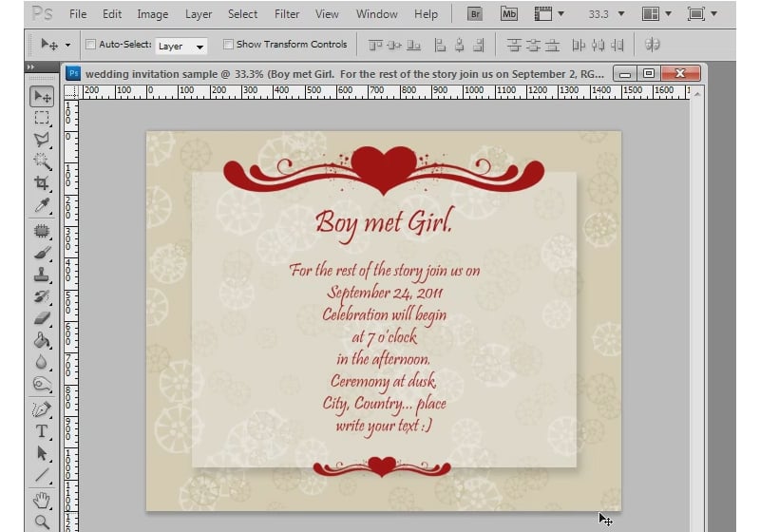Viewport: 760px width, 532px height.
Task: Select the Horizontal Type tool
Action: click(42, 431)
